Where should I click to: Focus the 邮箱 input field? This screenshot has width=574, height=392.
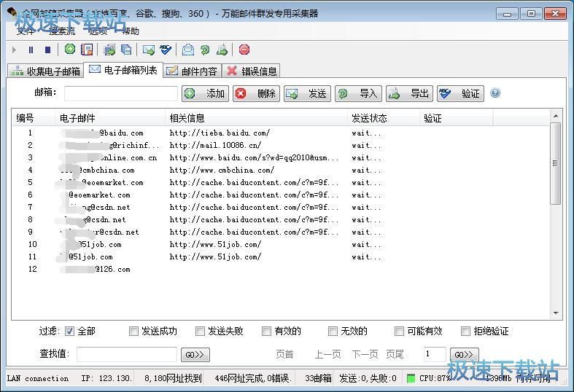(x=121, y=93)
